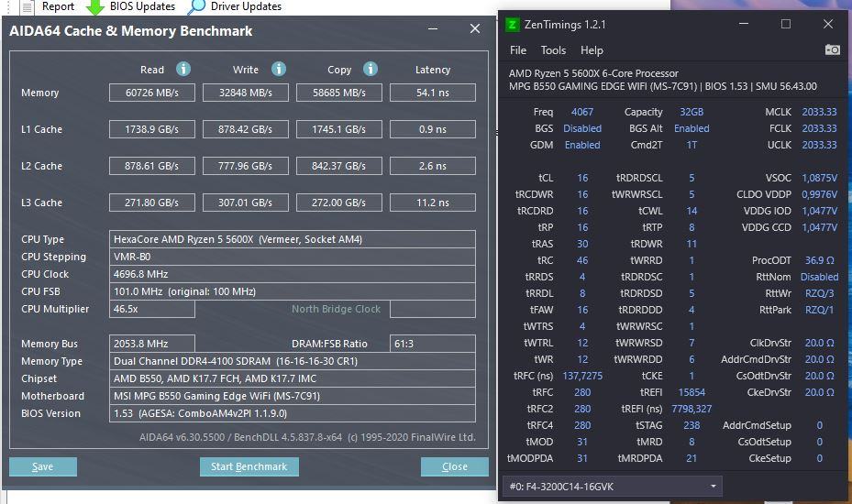The image size is (852, 504).
Task: Click the L2 Cache latency 2.6 ns
Action: (433, 166)
